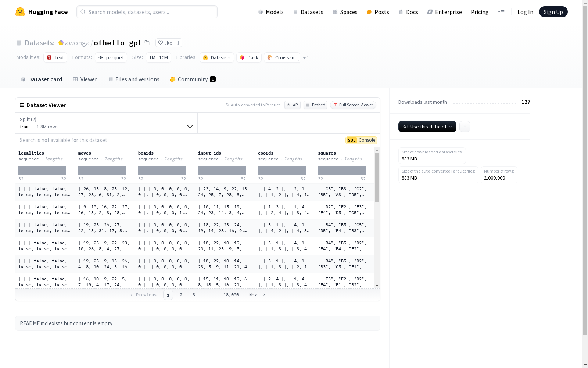
Task: Open the three-dot more options menu
Action: (465, 127)
